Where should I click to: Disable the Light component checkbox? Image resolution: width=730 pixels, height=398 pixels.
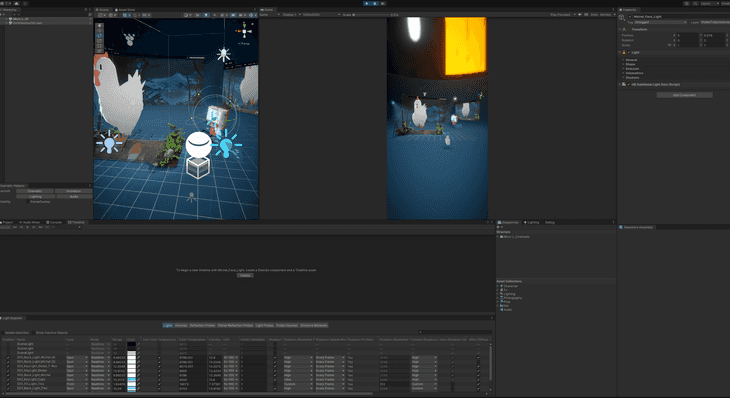pos(629,53)
